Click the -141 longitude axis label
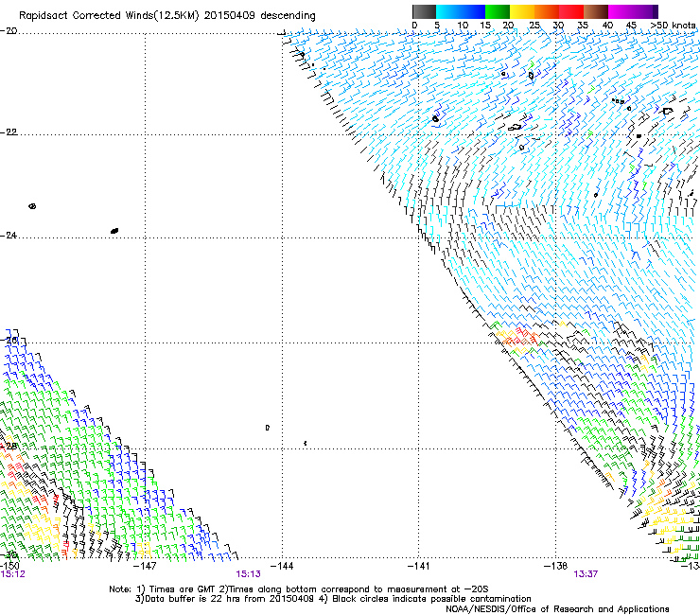The height and width of the screenshot is (615, 700). [x=419, y=566]
